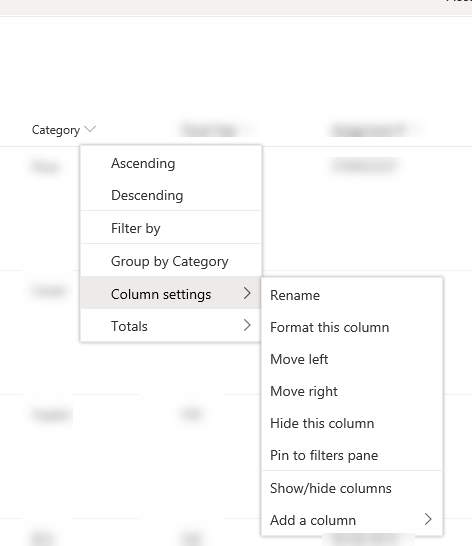Open Show/hide columns
Image resolution: width=472 pixels, height=546 pixels.
click(352, 488)
